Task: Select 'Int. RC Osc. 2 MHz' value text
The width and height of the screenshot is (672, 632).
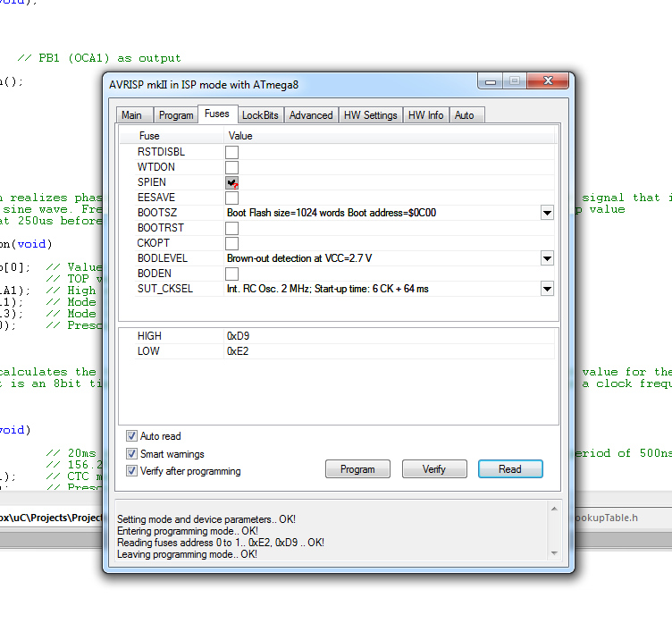Action: point(268,289)
